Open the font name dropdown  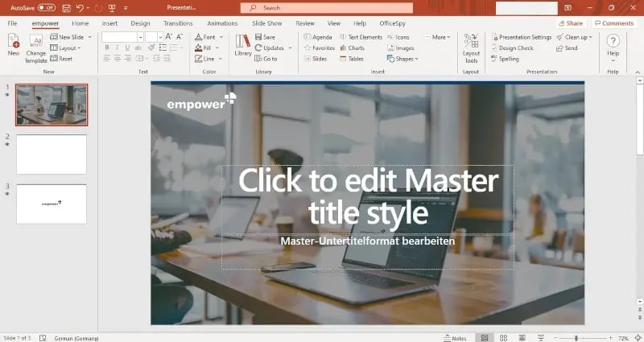point(140,37)
